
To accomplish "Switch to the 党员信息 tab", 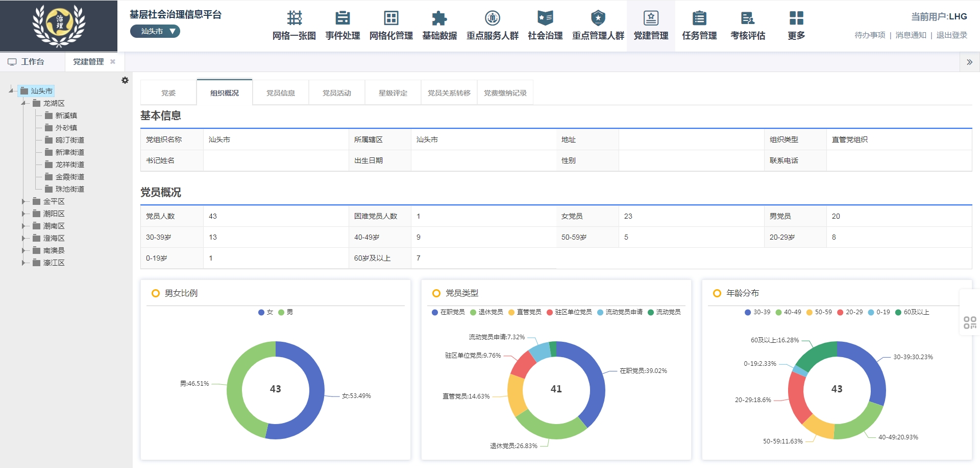I will [x=281, y=92].
